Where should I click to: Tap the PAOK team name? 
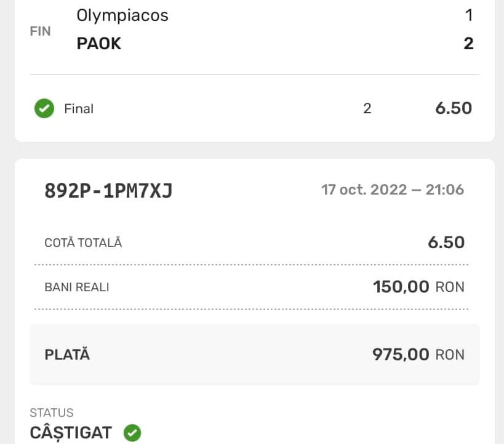coord(99,44)
